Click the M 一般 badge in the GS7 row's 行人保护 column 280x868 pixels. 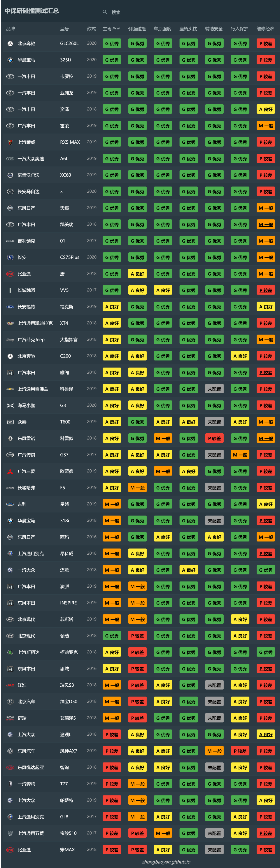(240, 455)
